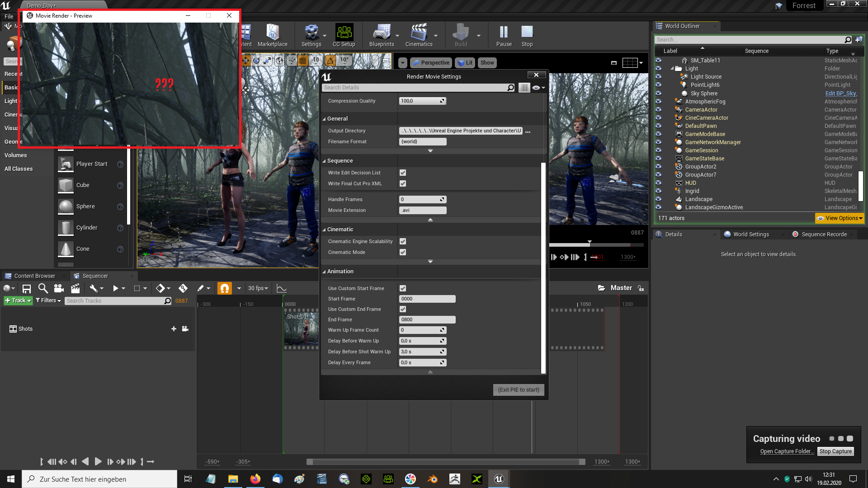Toggle Cinematic Mode checkbox
868x488 pixels.
coord(403,252)
